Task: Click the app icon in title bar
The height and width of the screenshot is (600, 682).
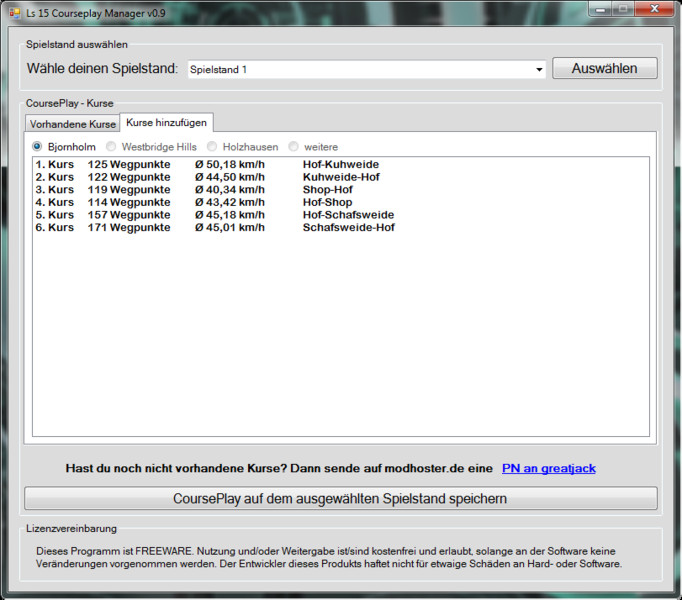Action: tap(14, 11)
